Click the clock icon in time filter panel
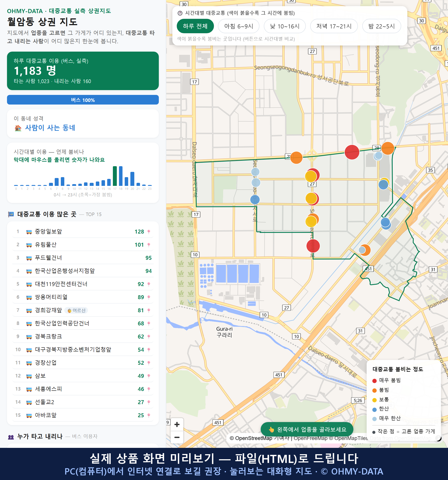448x480 pixels. click(x=180, y=13)
